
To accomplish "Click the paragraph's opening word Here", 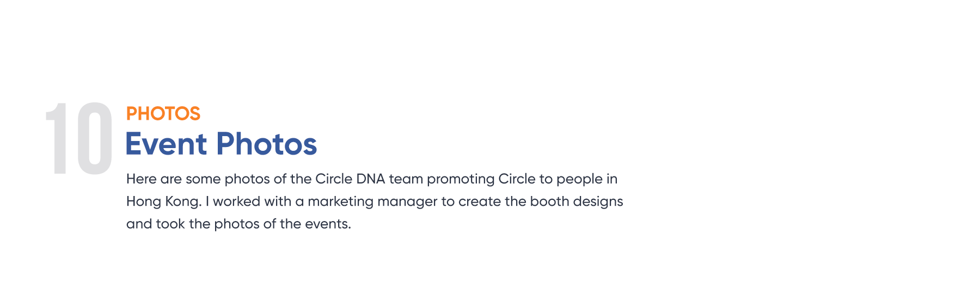I will [142, 179].
